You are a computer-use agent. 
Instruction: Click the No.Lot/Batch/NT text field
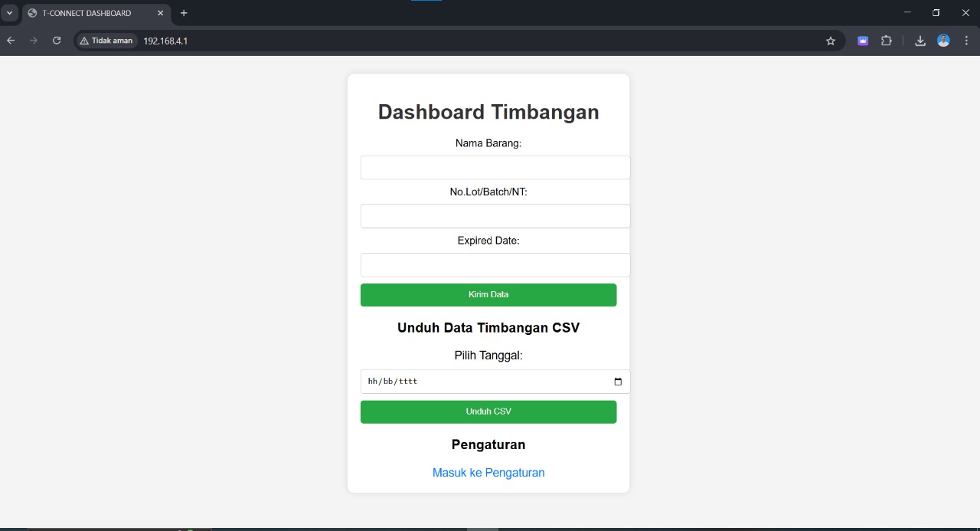(495, 216)
